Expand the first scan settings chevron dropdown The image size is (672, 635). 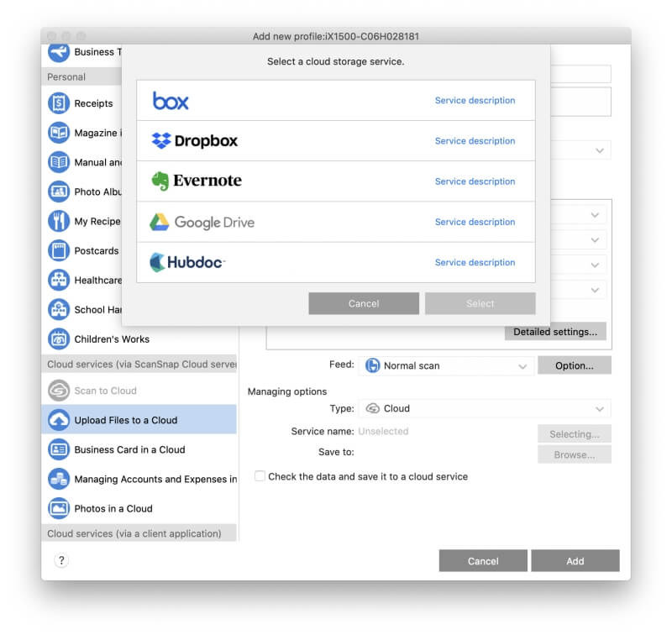[595, 215]
